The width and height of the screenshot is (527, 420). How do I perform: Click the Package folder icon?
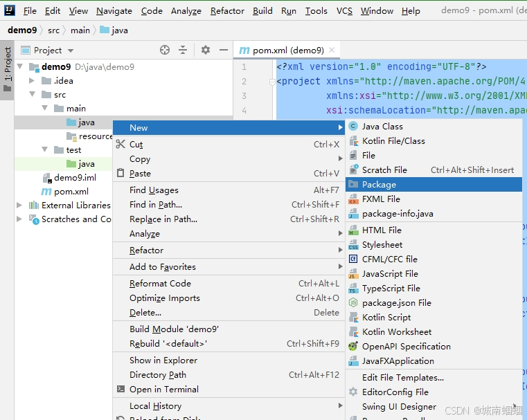point(353,184)
